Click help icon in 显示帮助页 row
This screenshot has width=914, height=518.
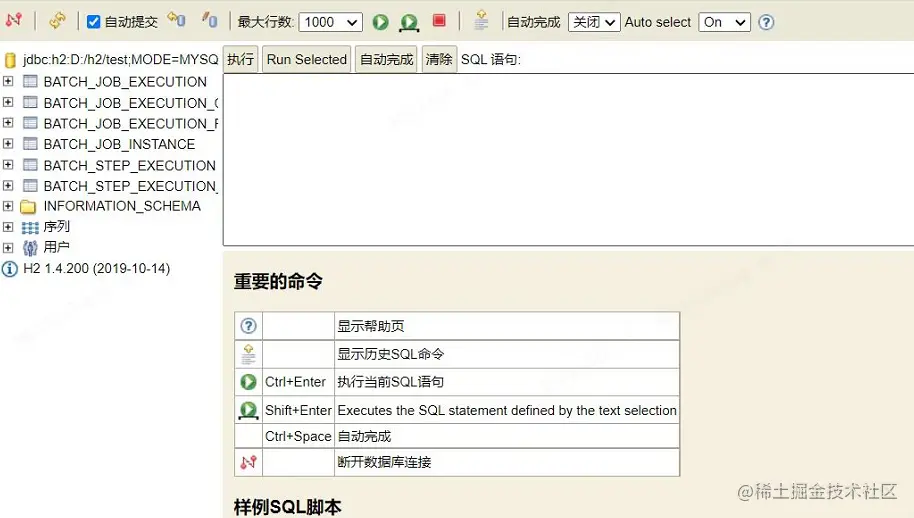pos(248,326)
